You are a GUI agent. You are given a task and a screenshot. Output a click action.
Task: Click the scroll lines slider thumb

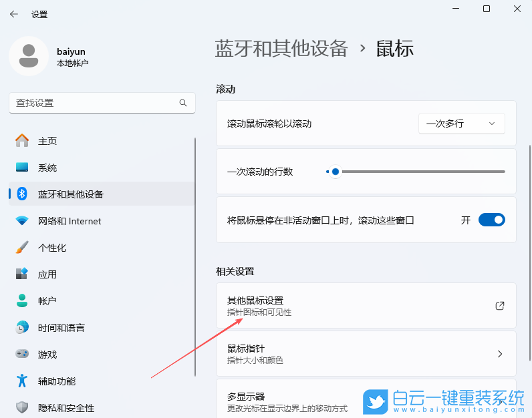click(x=336, y=172)
